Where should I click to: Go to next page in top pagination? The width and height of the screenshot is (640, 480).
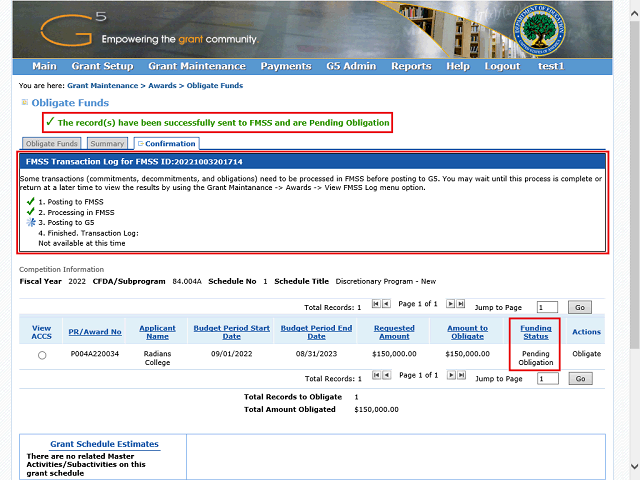[451, 303]
